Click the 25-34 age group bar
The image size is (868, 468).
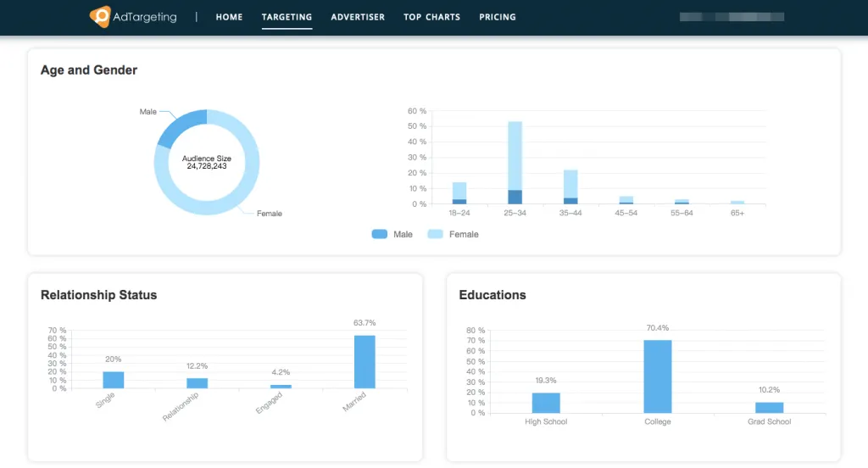coord(515,161)
